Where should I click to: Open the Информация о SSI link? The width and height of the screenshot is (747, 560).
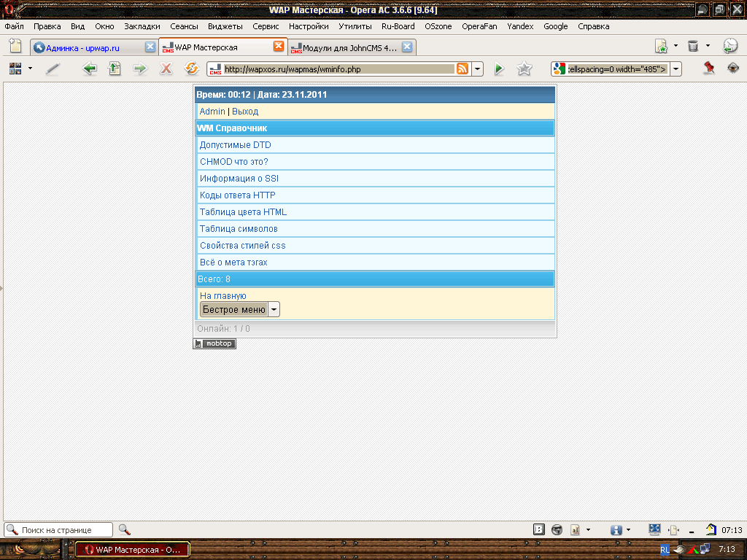pos(239,179)
